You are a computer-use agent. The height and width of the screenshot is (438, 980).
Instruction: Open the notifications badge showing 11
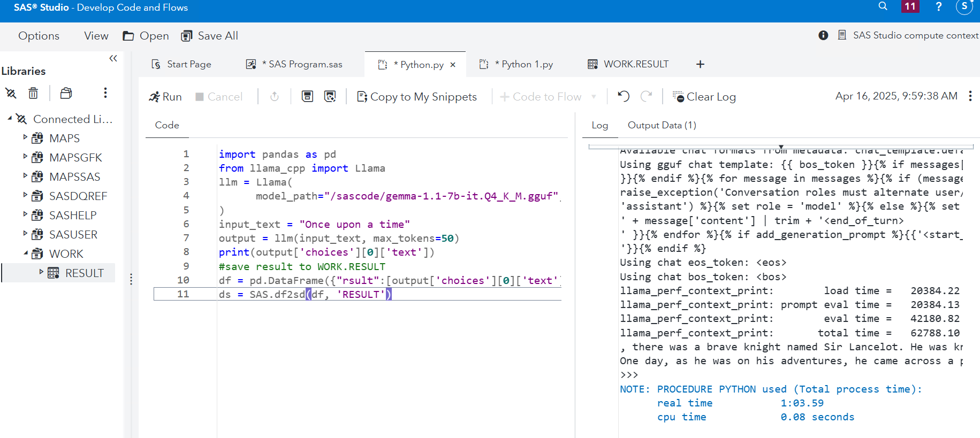910,6
